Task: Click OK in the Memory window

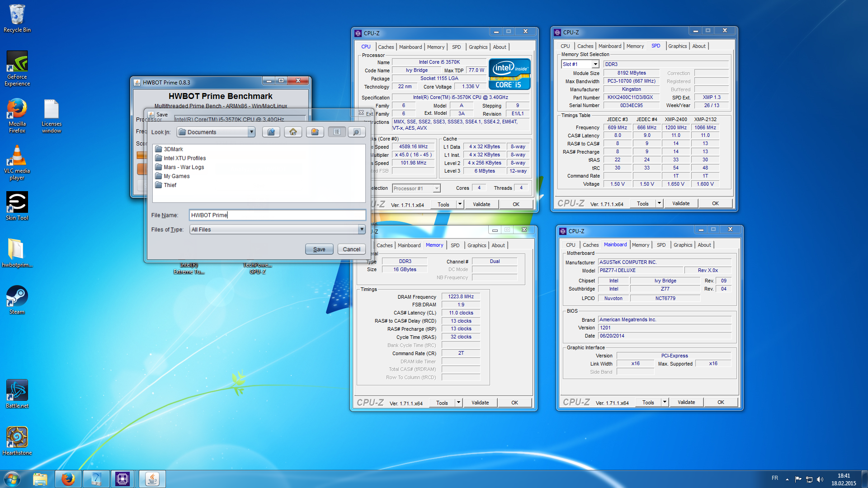Action: coord(514,403)
